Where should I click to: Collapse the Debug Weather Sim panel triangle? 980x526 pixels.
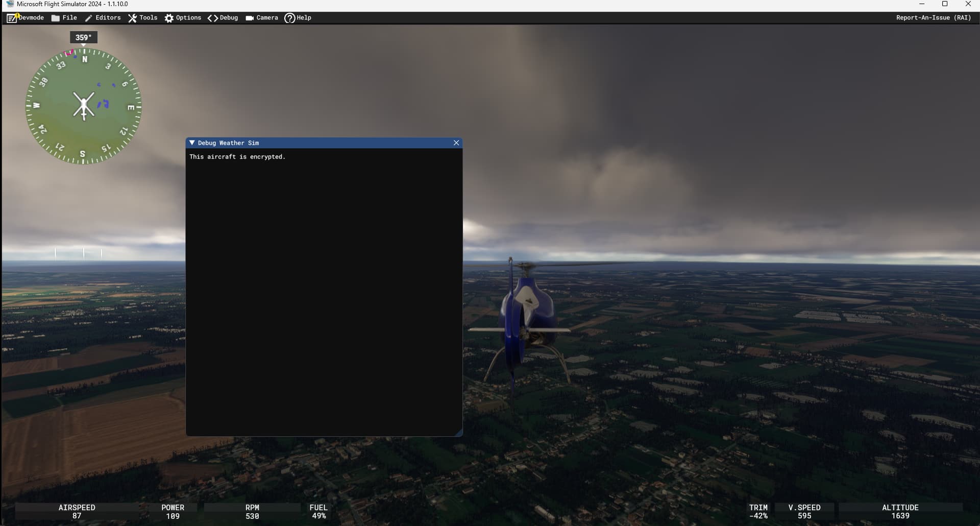click(x=192, y=143)
